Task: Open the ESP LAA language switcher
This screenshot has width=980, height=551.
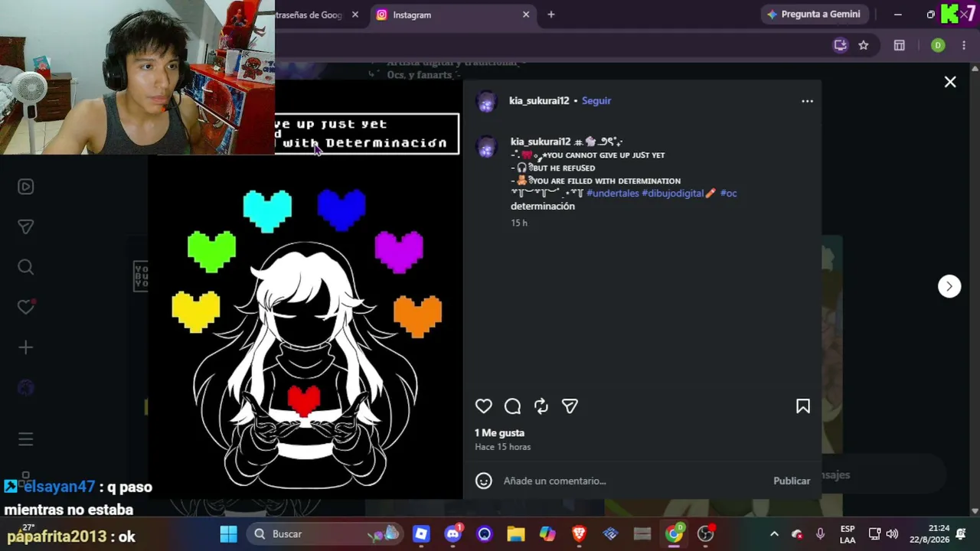Action: point(848,534)
